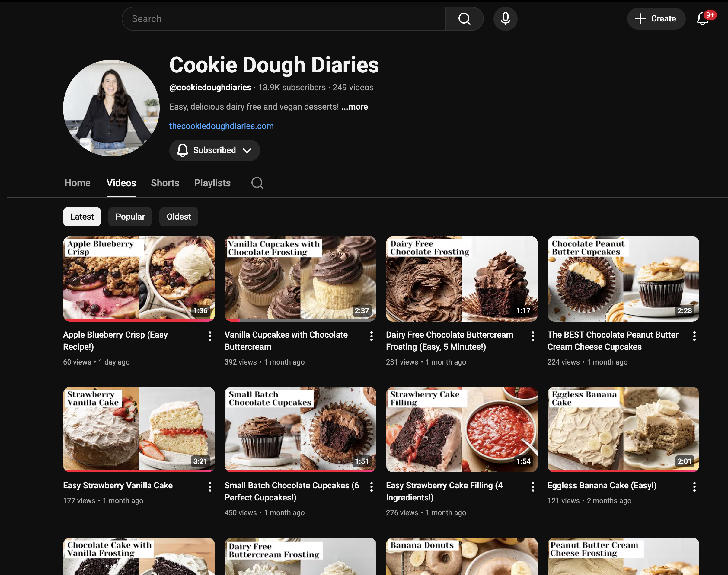Search within channel using magnifier icon
This screenshot has width=728, height=575.
pyautogui.click(x=257, y=183)
